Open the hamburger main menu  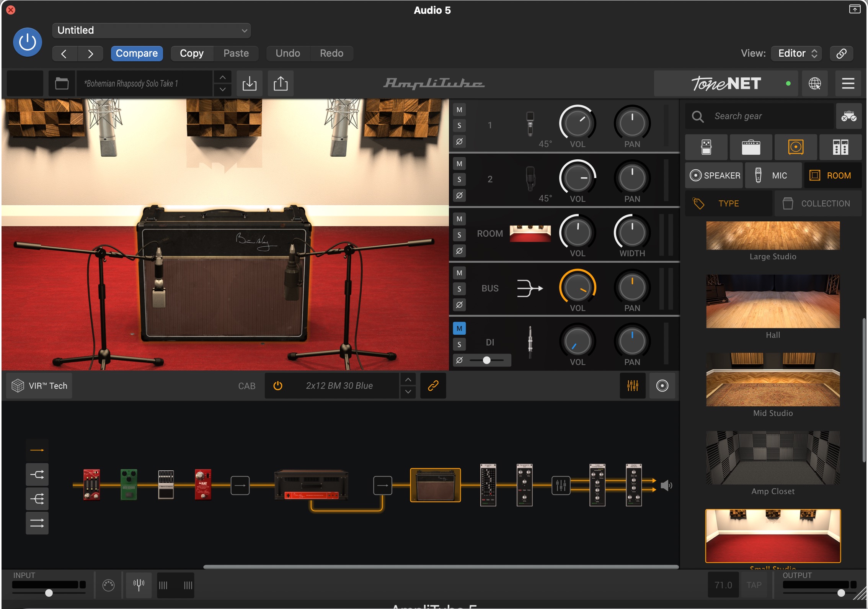(848, 83)
